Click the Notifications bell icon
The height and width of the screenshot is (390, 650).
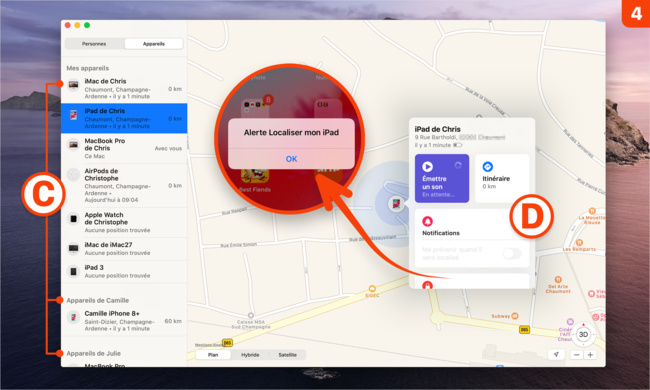[427, 221]
